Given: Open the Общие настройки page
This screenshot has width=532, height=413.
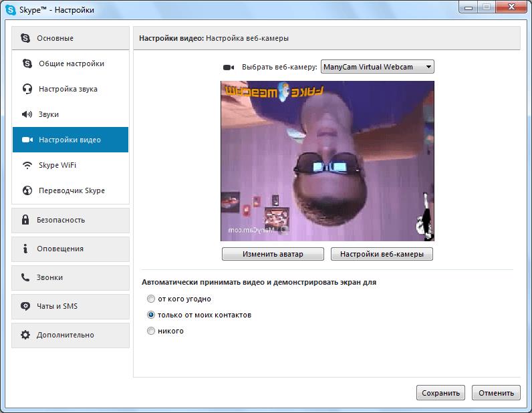Looking at the screenshot, I should (71, 63).
